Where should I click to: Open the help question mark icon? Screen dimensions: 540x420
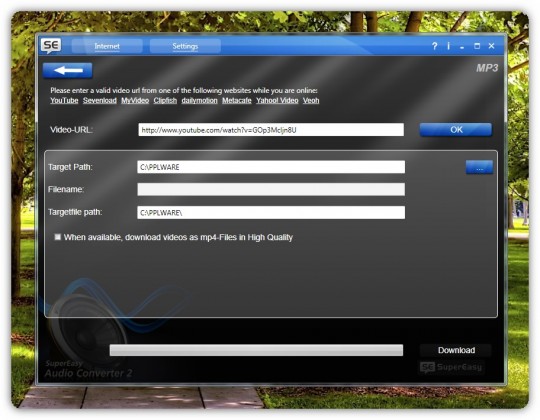pyautogui.click(x=435, y=46)
